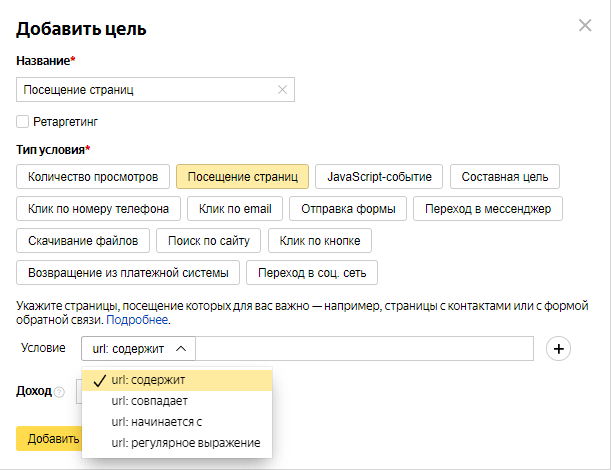Choose url: регулярное выражение option
This screenshot has width=611, height=470.
pyautogui.click(x=177, y=443)
